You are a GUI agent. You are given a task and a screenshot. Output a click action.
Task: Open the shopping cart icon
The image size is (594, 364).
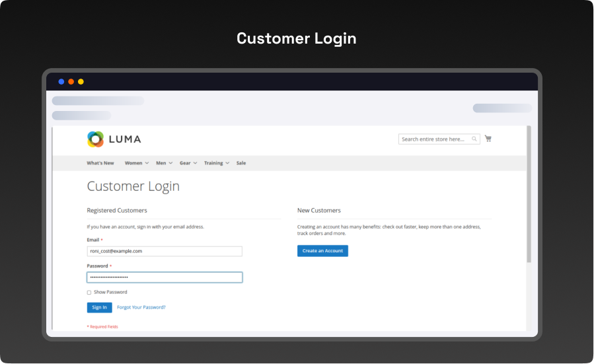pyautogui.click(x=488, y=139)
